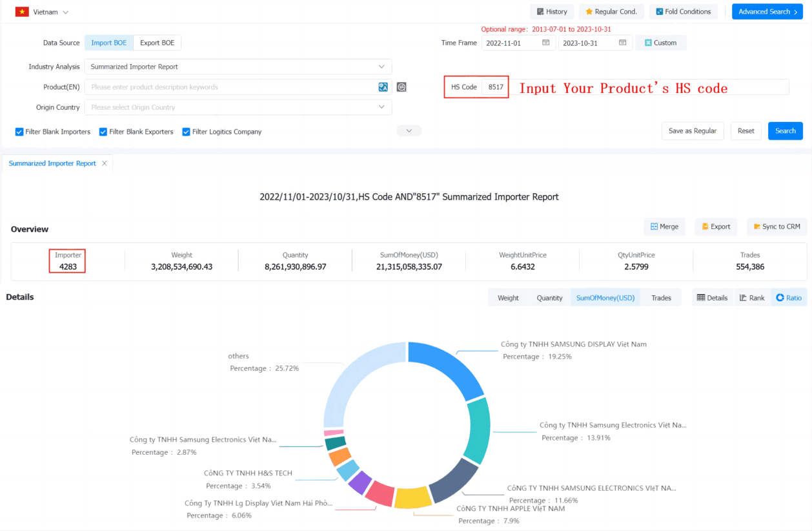Open the History panel icon button
Image resolution: width=812 pixels, height=531 pixels.
coord(552,12)
